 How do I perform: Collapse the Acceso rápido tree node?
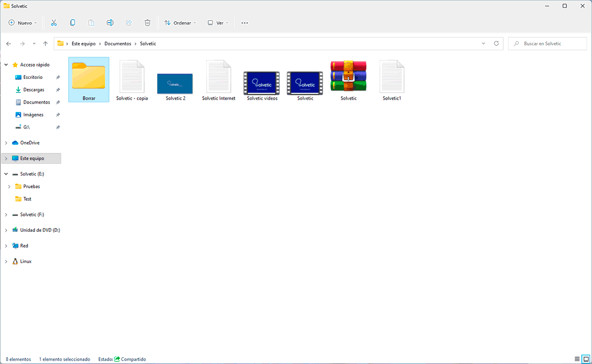[x=6, y=65]
